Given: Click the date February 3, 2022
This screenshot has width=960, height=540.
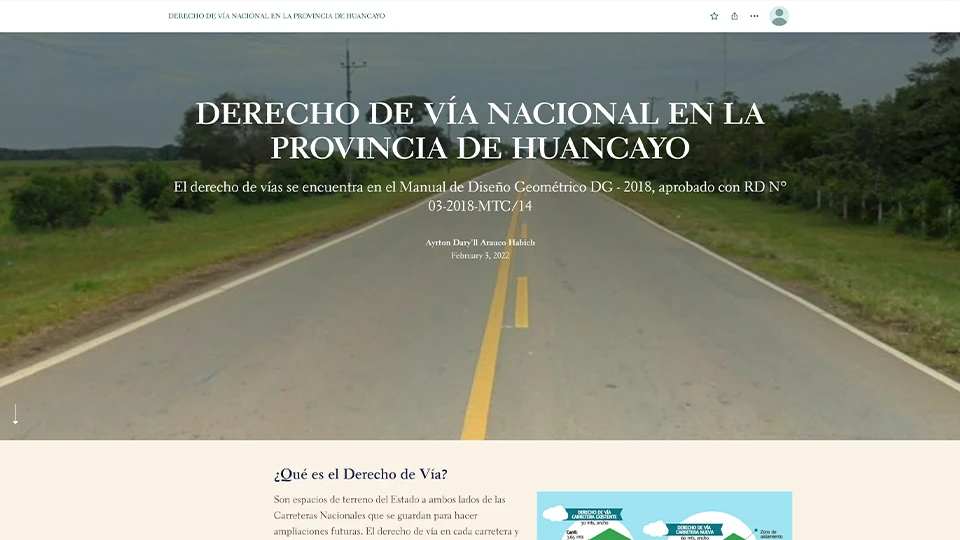Looking at the screenshot, I should tap(480, 256).
